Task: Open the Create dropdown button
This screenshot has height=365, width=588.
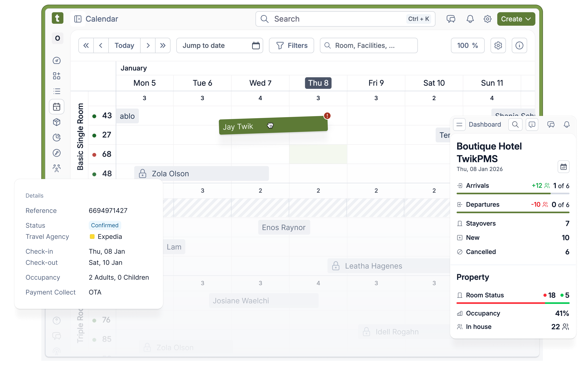Action: [x=516, y=19]
